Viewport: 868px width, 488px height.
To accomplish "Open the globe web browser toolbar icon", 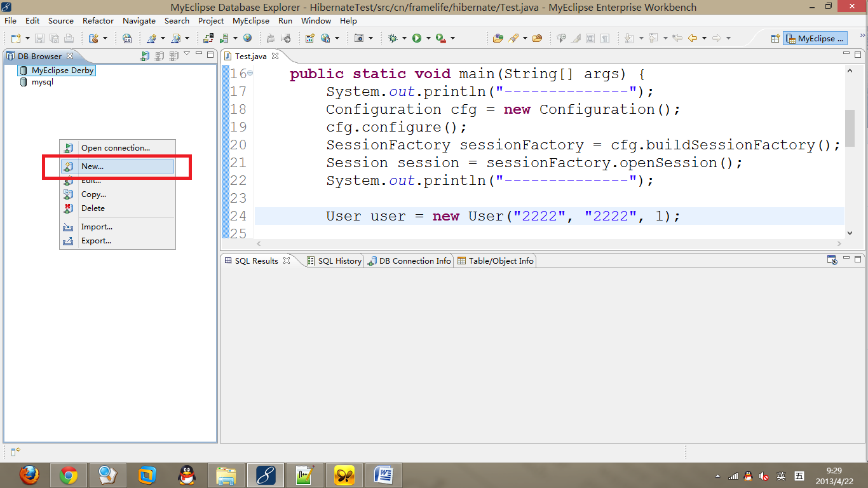I will coord(247,38).
